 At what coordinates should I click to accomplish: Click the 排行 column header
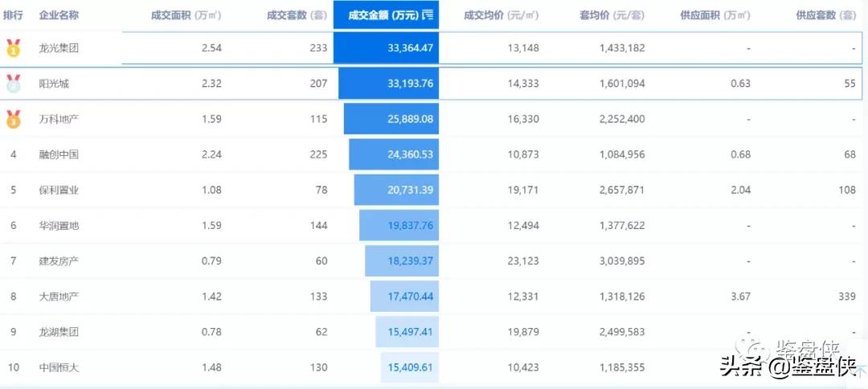click(x=13, y=15)
